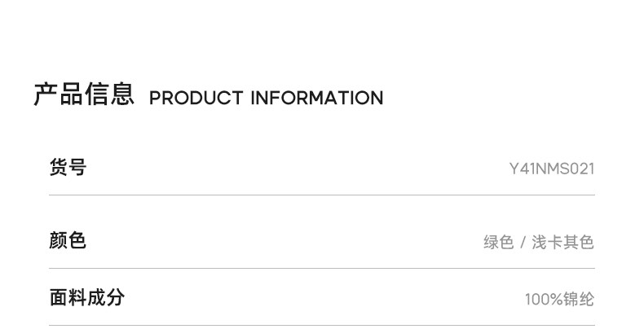Select the word PRODUCT in the subtitle
This screenshot has width=644, height=329.
tap(196, 99)
